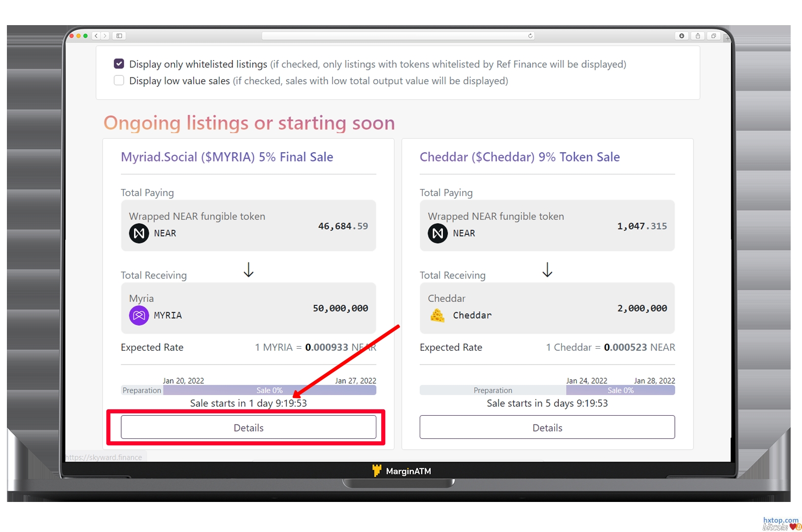Click the NEAR logo in Cheddar sale
802x532 pixels.
(437, 233)
